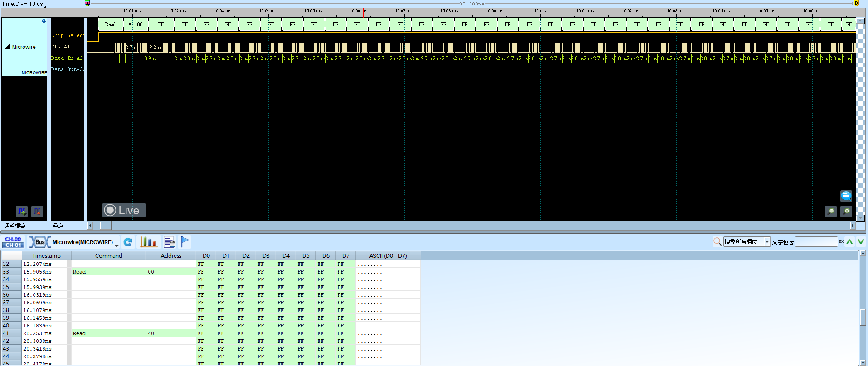Viewport: 868px width, 366px height.
Task: Click the CH-00 CH-01 channel selector icon
Action: (x=13, y=242)
